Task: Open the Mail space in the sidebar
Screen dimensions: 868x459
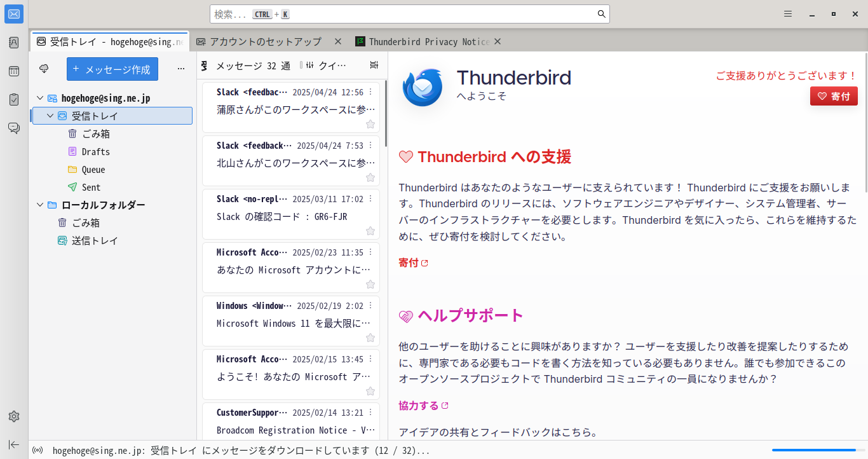Action: (14, 14)
